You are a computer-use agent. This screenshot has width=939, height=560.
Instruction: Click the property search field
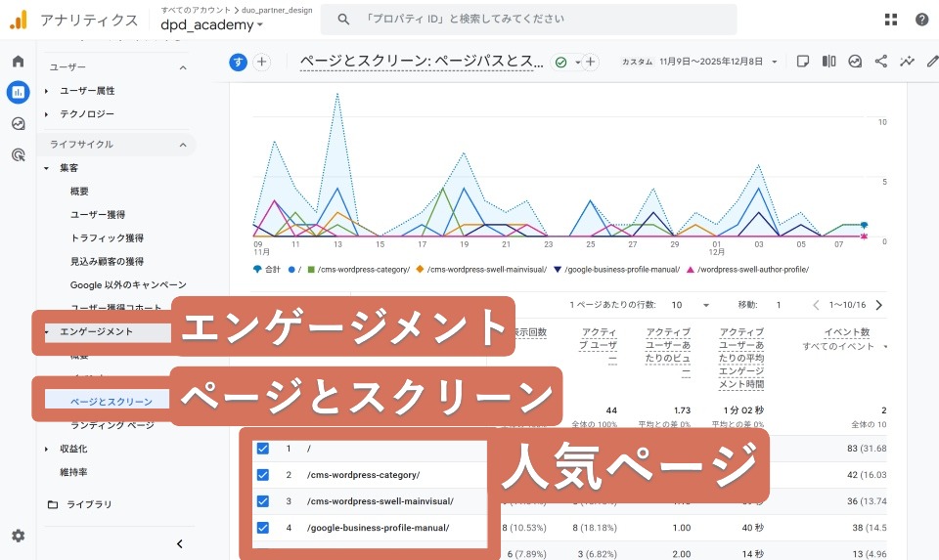tap(533, 19)
